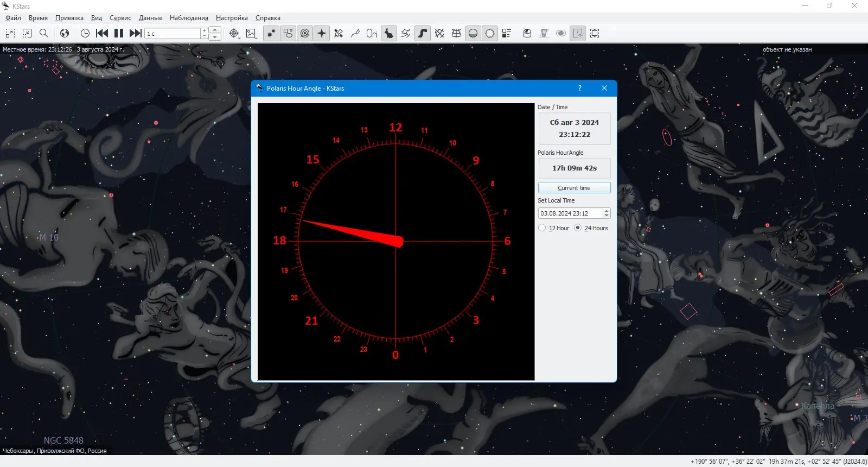This screenshot has height=467, width=868.
Task: Select the 24 Hours radio button
Action: click(578, 228)
